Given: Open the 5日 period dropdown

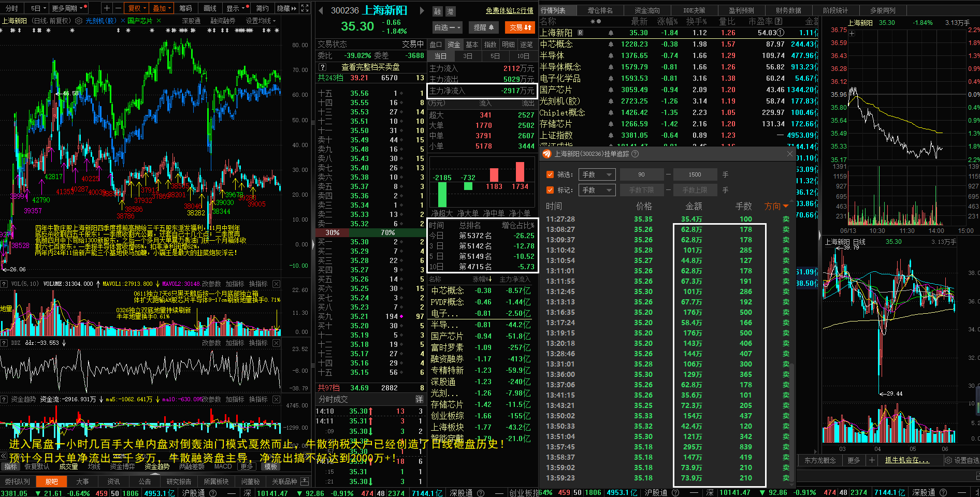Looking at the screenshot, I should [x=38, y=8].
